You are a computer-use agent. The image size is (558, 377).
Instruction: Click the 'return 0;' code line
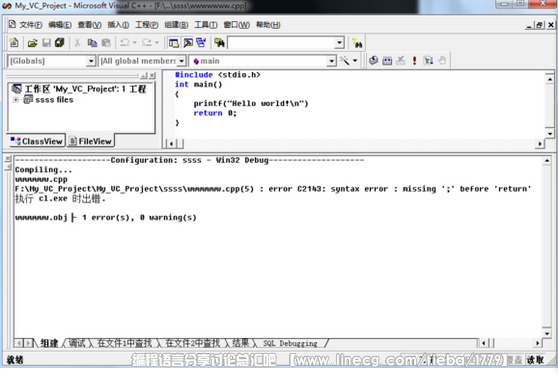pyautogui.click(x=215, y=113)
